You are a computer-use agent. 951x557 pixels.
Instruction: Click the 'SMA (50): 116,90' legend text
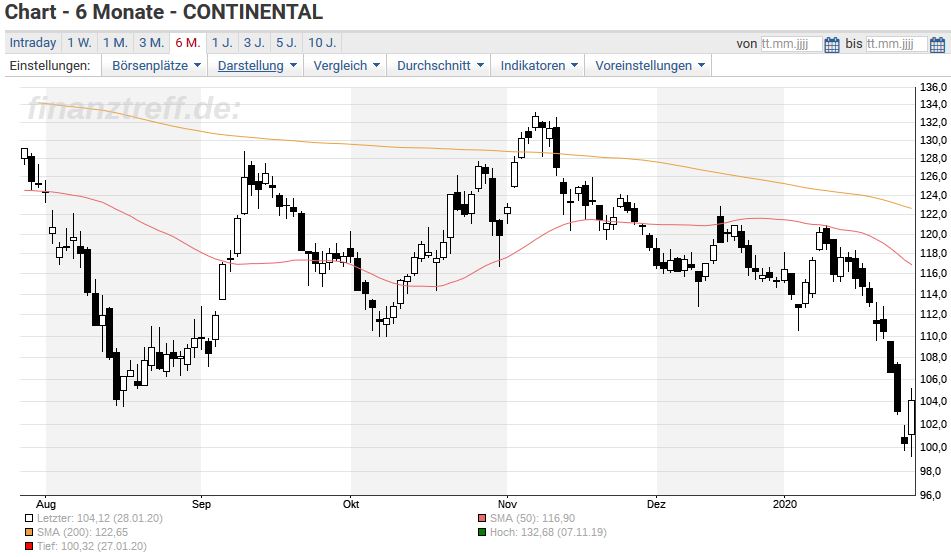[533, 519]
